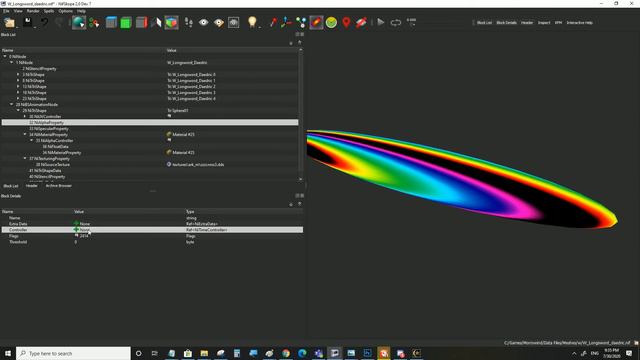Click the red arrow toolbar icon
Viewport: 640px width, 360px height.
pyautogui.click(x=273, y=22)
